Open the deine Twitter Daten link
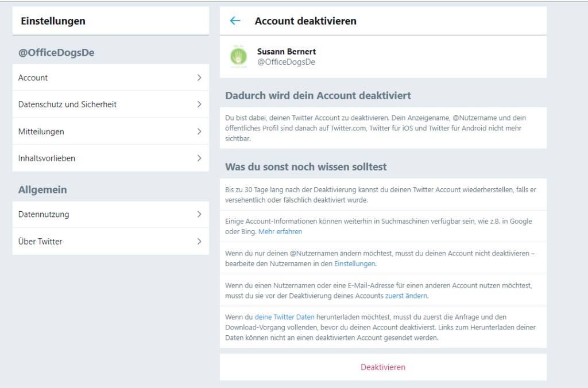The image size is (588, 388). tap(285, 317)
